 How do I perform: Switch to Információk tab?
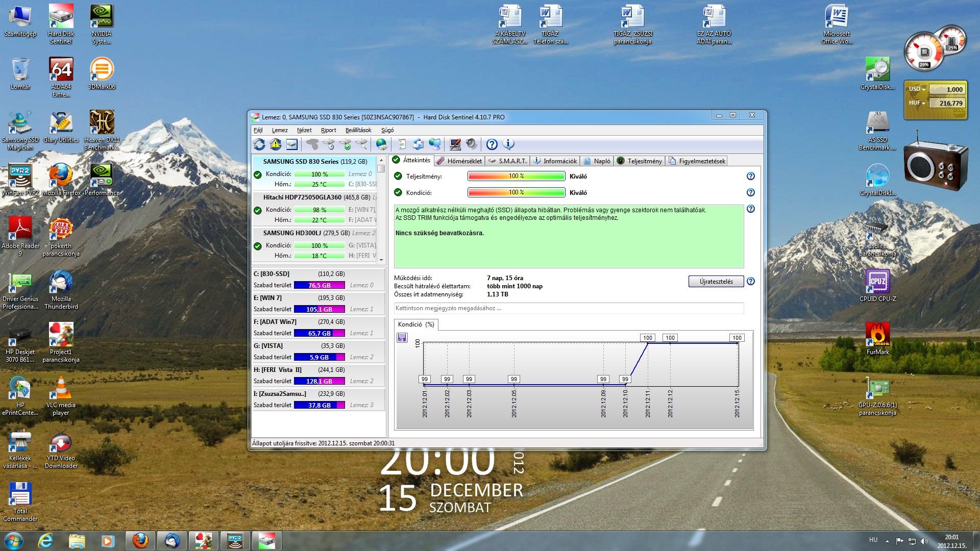555,161
